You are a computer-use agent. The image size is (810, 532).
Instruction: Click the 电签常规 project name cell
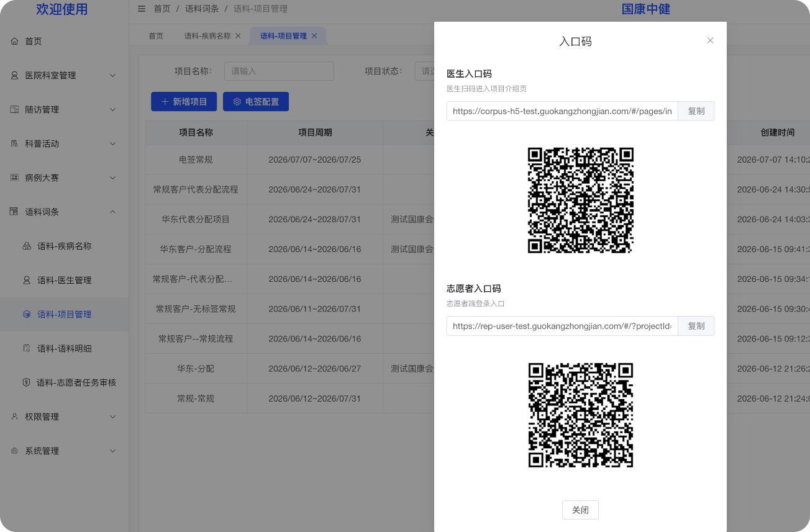pos(196,160)
